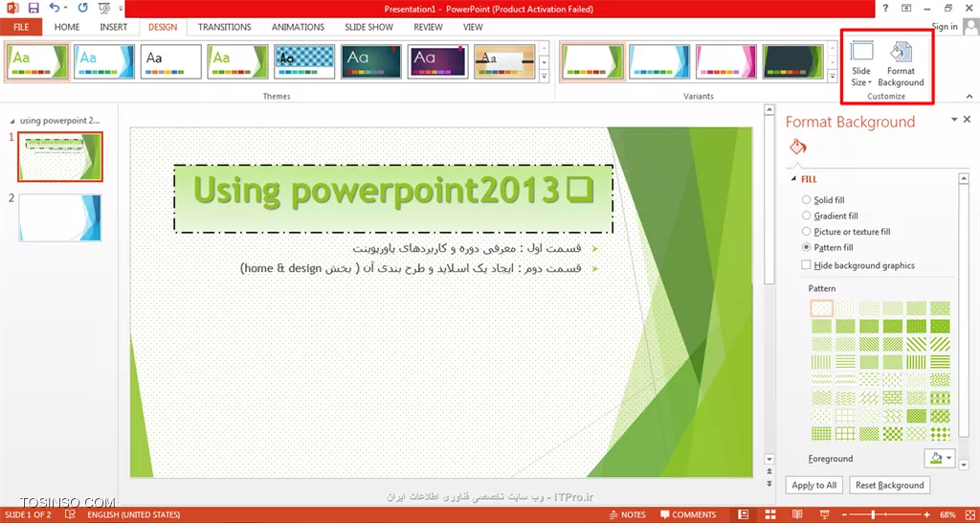Screen dimensions: 980x523
Task: Open the Undo history dropdown arrow
Action: (66, 9)
